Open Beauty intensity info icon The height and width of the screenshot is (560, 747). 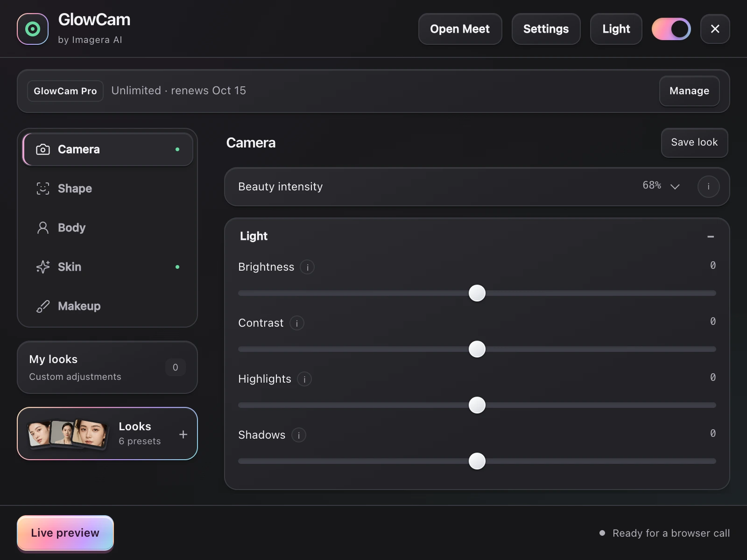[x=708, y=187]
